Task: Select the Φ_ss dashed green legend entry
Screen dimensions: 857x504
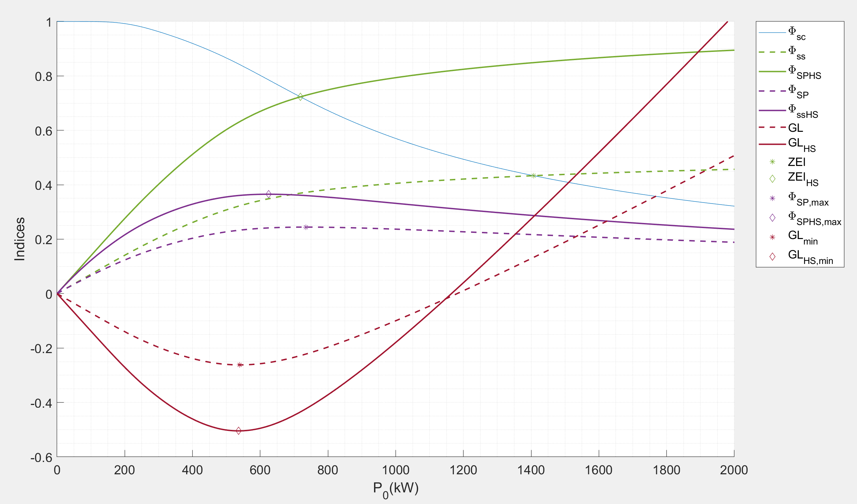Action: tap(797, 52)
